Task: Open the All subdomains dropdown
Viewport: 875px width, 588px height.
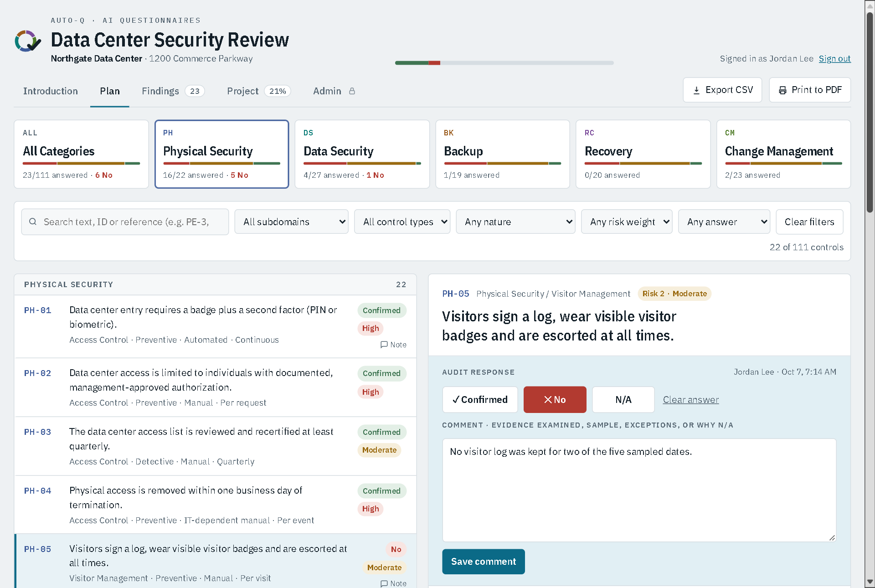Action: (x=292, y=222)
